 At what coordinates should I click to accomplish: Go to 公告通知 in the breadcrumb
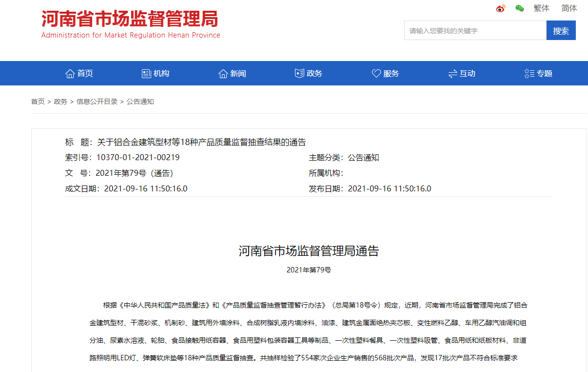click(x=140, y=102)
